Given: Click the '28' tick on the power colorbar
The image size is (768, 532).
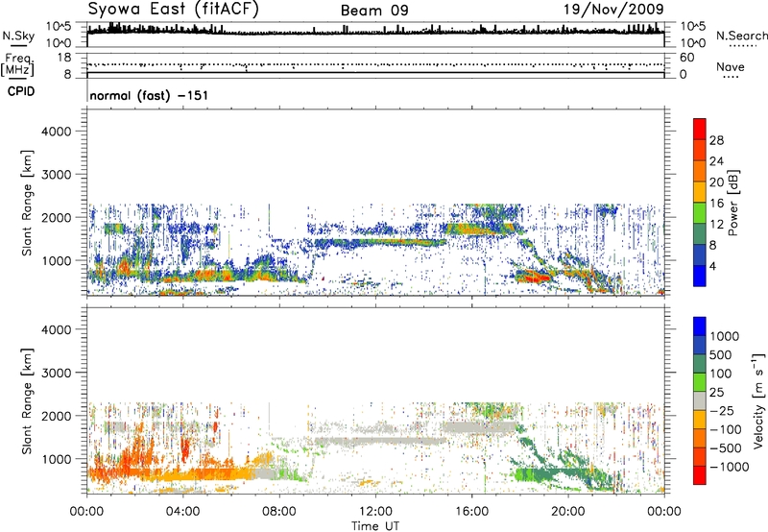Looking at the screenshot, I should pyautogui.click(x=716, y=140).
